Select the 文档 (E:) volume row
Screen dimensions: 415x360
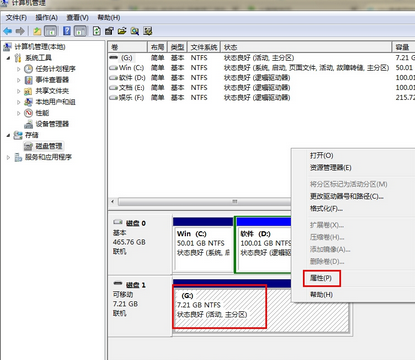click(x=262, y=88)
